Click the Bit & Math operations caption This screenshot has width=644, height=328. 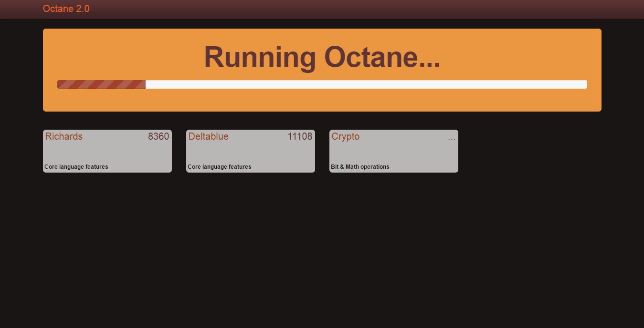[360, 166]
